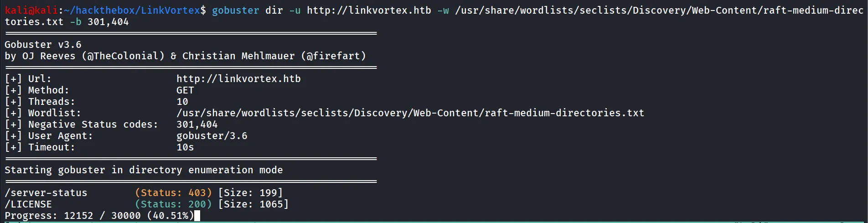Click the User Agent value gobuster/3.6
The height and width of the screenshot is (223, 868).
(x=212, y=136)
